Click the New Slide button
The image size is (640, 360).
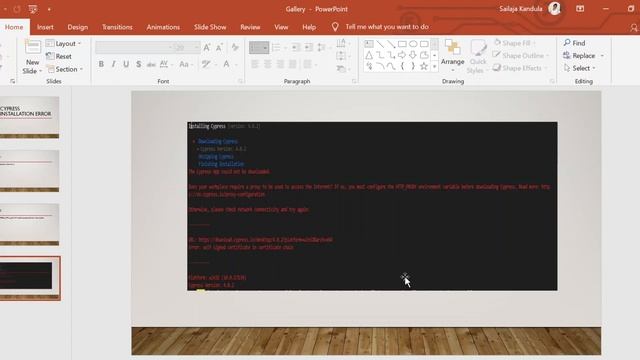pos(32,57)
